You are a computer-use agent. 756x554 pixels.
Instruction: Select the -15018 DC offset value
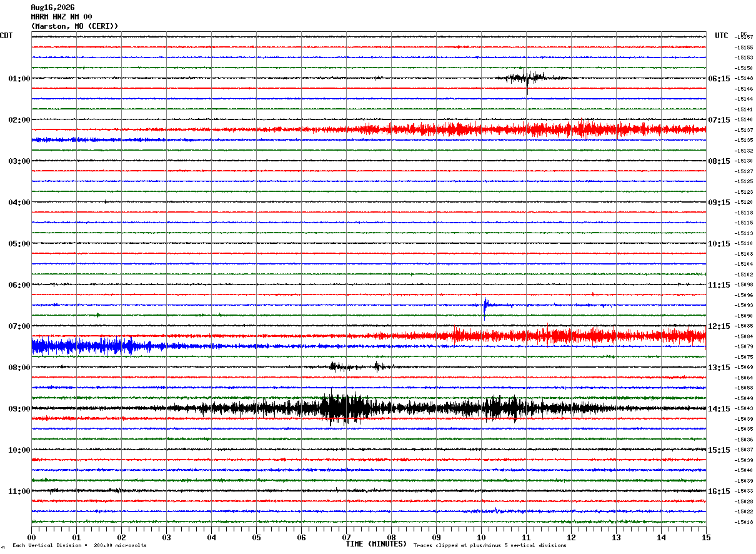click(x=744, y=522)
